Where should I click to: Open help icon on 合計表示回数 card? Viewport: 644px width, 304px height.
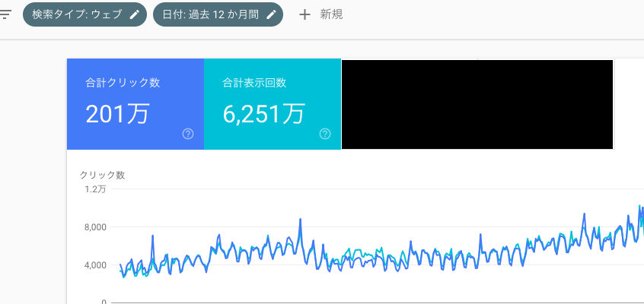tap(325, 134)
